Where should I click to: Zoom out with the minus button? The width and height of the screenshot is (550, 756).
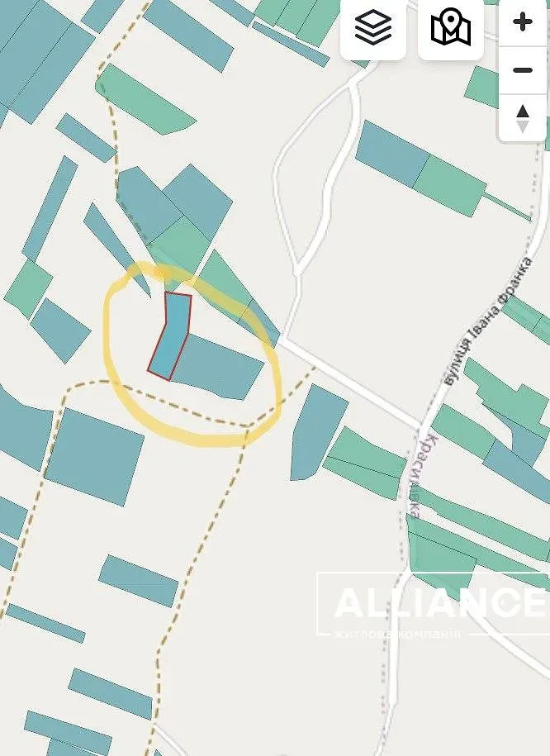click(523, 70)
